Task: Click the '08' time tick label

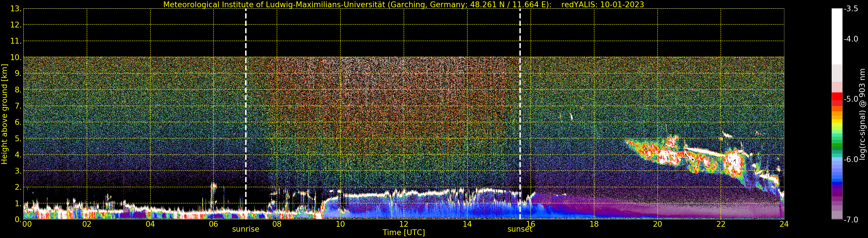Action: pyautogui.click(x=277, y=224)
